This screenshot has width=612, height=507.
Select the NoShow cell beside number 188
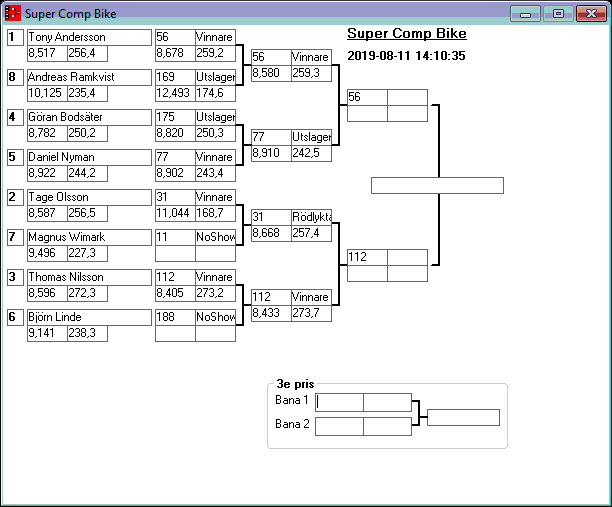(215, 317)
